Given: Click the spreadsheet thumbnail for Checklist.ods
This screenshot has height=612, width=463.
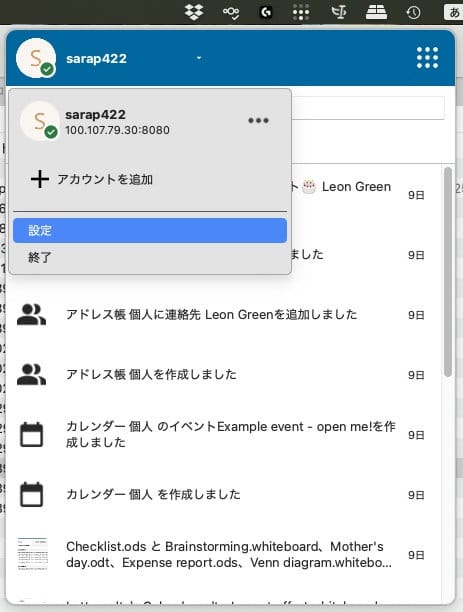Looking at the screenshot, I should point(32,554).
